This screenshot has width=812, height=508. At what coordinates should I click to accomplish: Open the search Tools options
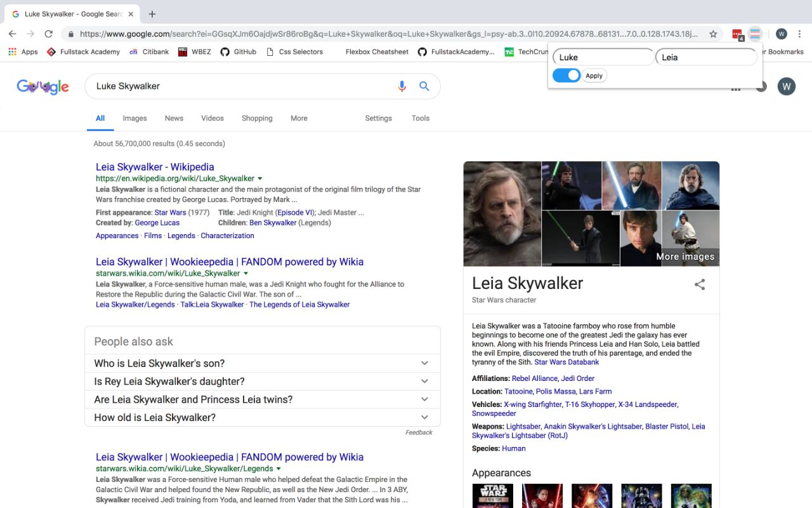coord(421,118)
